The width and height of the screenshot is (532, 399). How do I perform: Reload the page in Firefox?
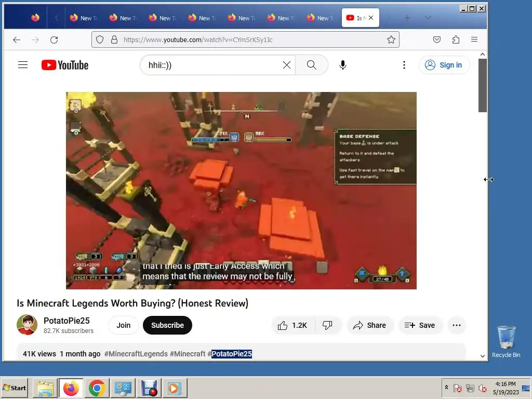(x=54, y=39)
